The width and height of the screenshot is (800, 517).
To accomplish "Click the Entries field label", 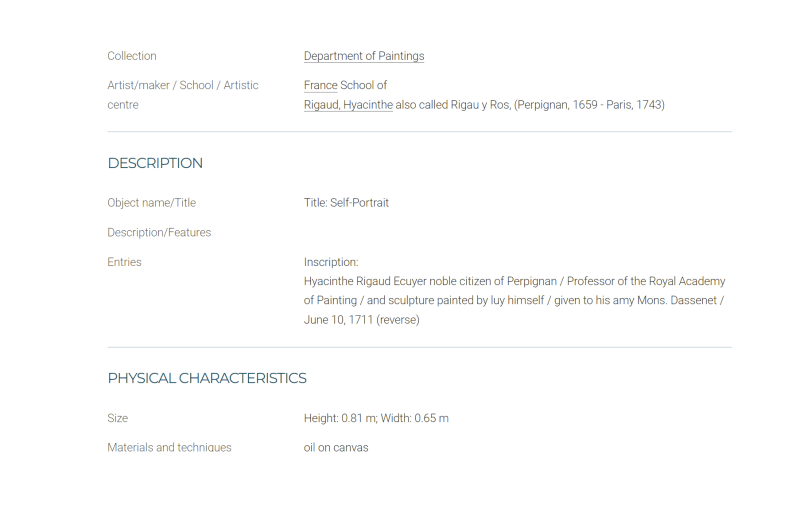I will pyautogui.click(x=124, y=262).
